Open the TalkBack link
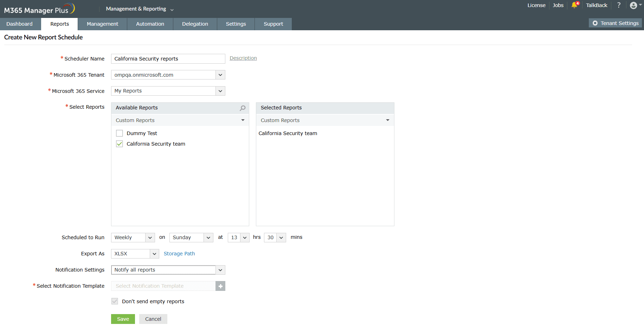Image resolution: width=644 pixels, height=325 pixels. coord(597,5)
